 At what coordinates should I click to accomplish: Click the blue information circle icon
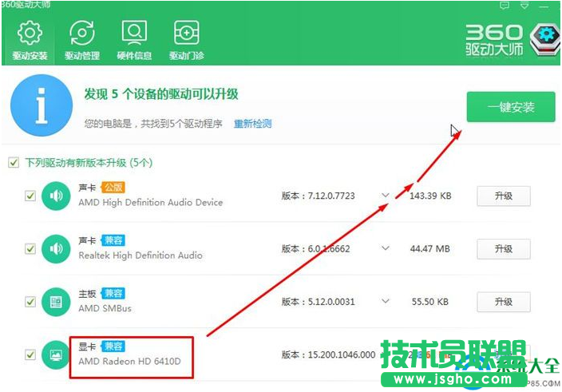(x=41, y=105)
